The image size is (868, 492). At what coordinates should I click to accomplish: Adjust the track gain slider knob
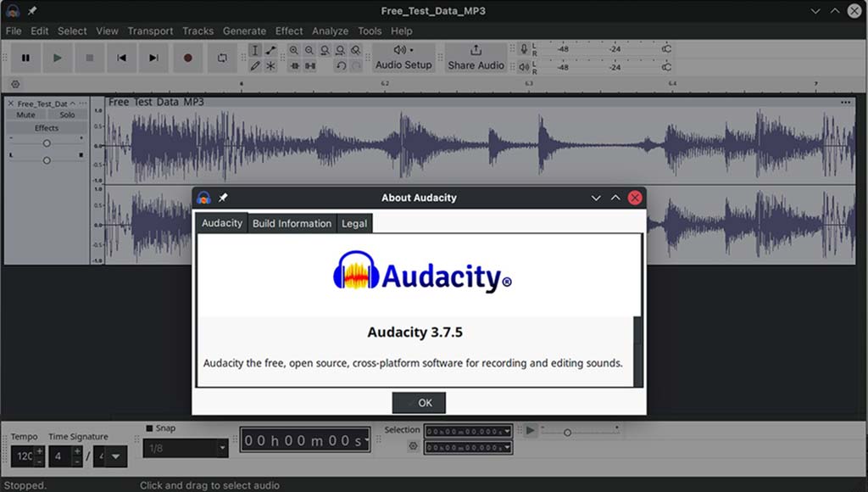47,143
